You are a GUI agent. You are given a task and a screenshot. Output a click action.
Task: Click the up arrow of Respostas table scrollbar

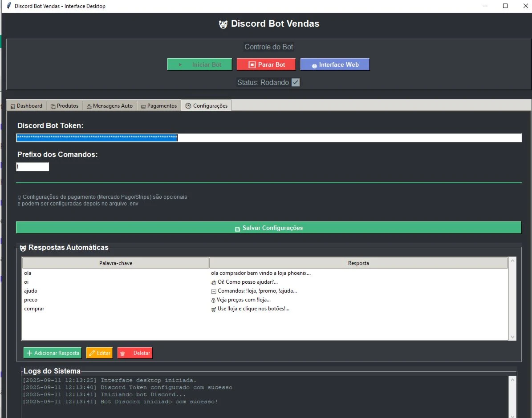512,260
